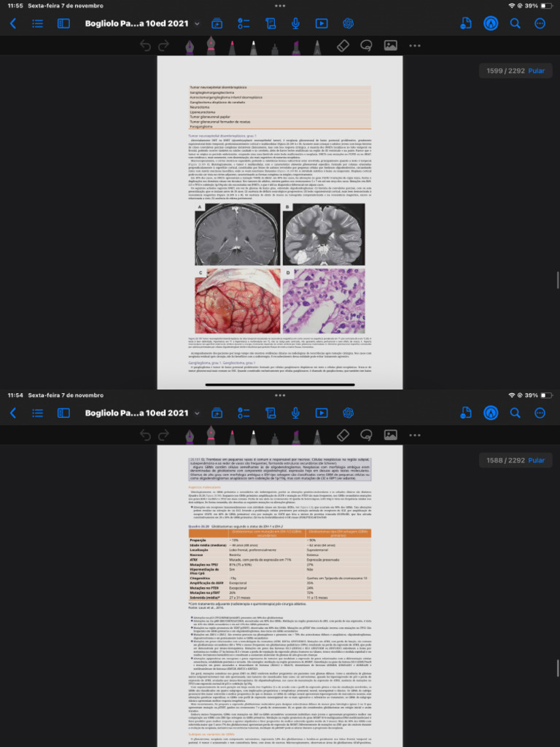Open the checklist icon in page 1588 view

click(244, 413)
